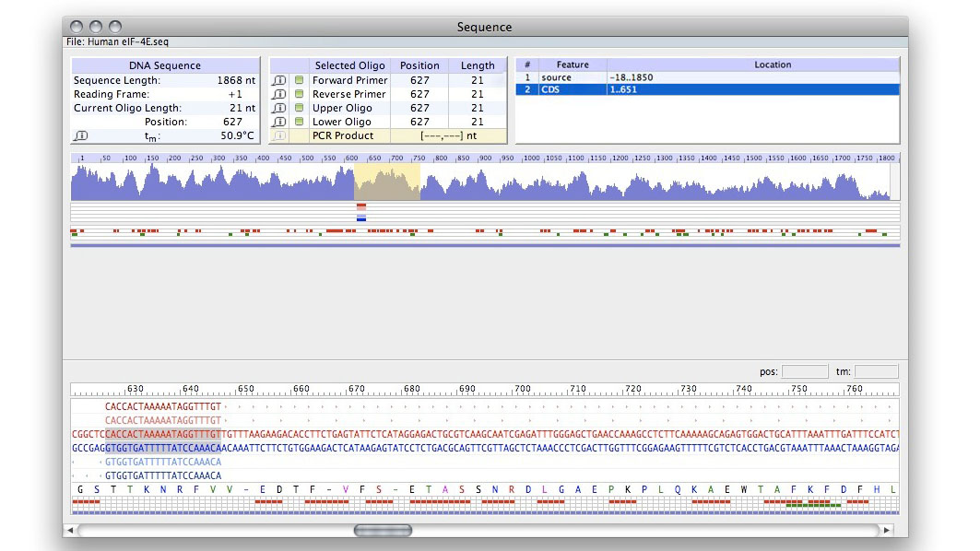Click the horizontal scrollbar thumb
This screenshot has height=551, width=980.
[383, 531]
